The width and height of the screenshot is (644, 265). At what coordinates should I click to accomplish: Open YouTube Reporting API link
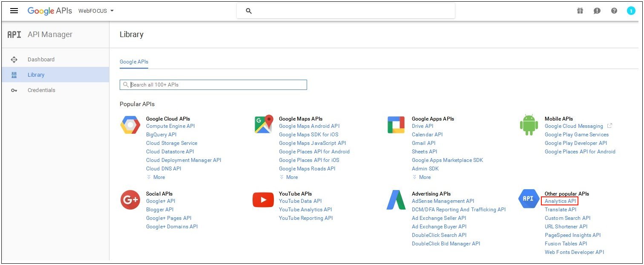tap(306, 218)
